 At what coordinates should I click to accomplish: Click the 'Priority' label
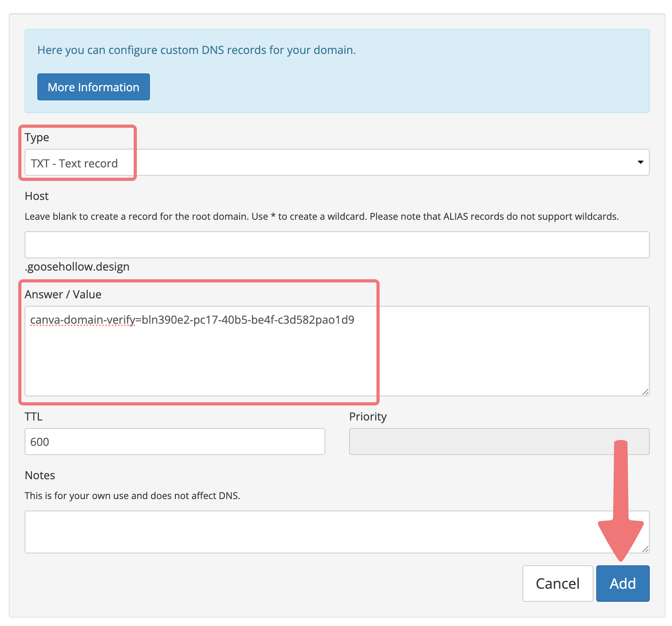(368, 417)
